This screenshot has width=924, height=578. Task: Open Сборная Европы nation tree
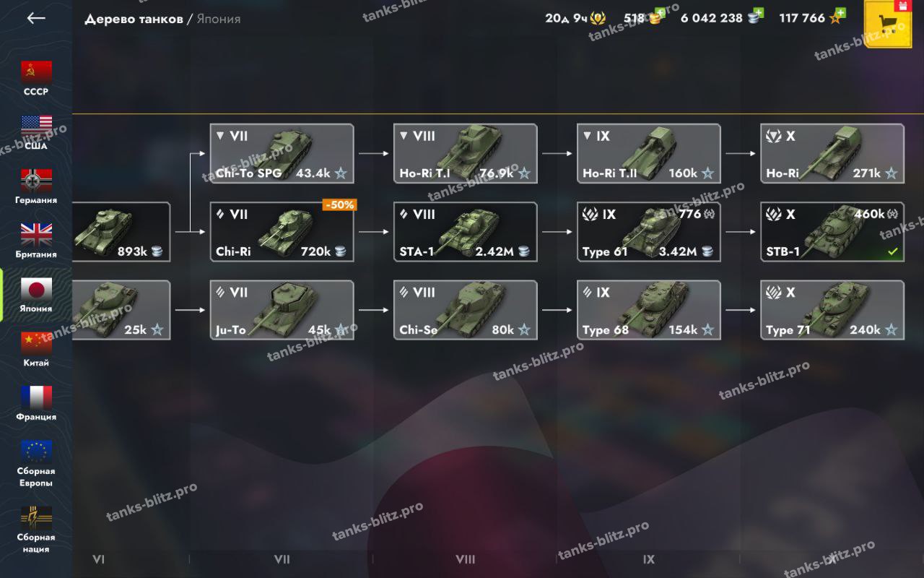(36, 462)
